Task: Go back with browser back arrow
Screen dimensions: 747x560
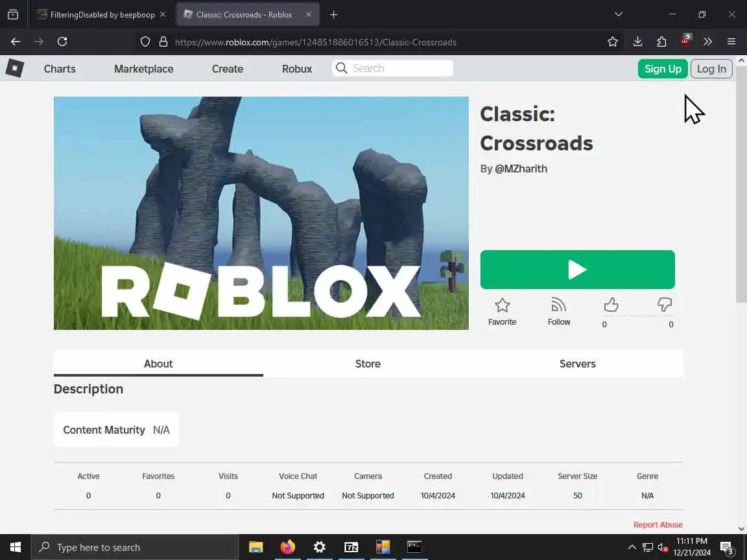Action: coord(16,42)
